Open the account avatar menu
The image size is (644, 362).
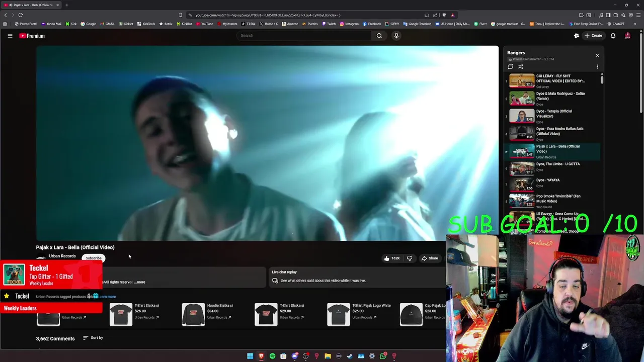(x=627, y=36)
